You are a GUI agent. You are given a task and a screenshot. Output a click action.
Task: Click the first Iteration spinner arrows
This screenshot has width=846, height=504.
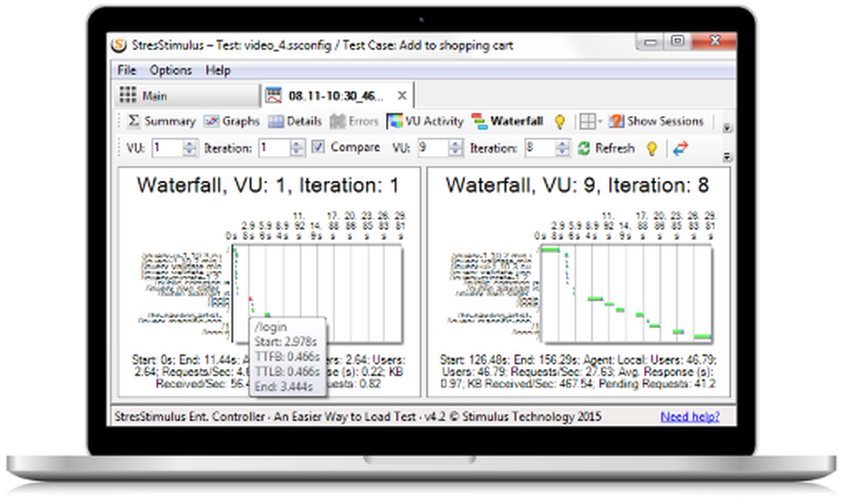click(x=297, y=148)
